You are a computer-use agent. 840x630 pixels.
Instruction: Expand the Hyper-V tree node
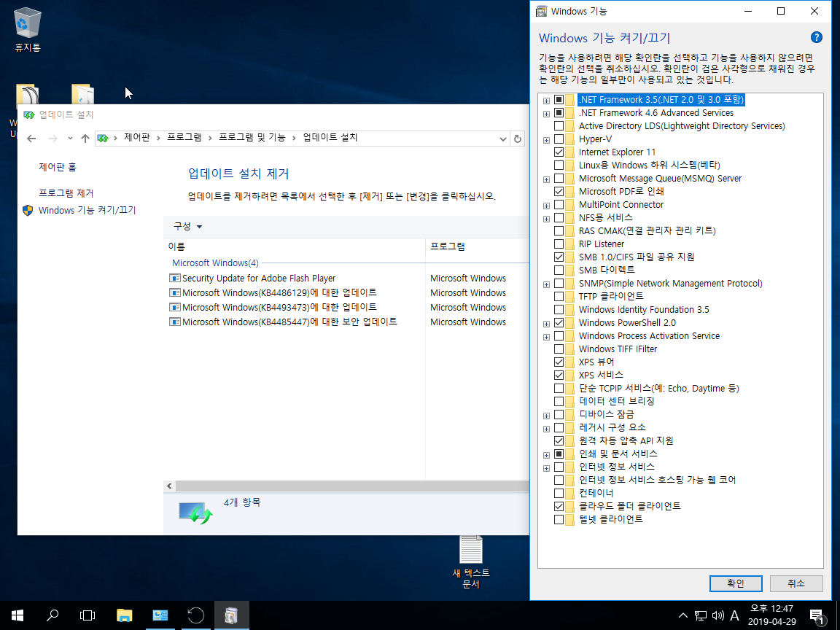pos(546,140)
